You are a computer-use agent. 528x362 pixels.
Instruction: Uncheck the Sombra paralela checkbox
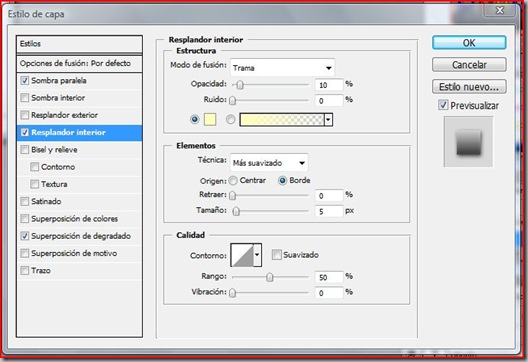(25, 80)
